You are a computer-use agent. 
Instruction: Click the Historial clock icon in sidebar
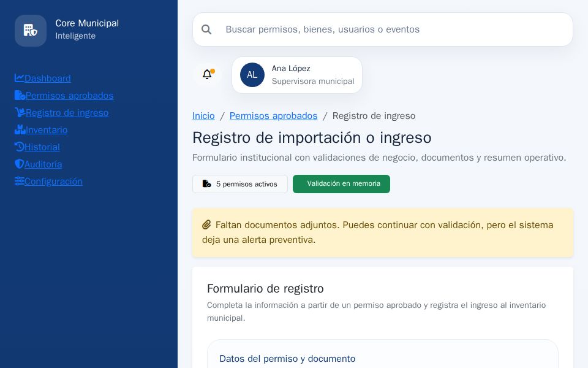19,147
